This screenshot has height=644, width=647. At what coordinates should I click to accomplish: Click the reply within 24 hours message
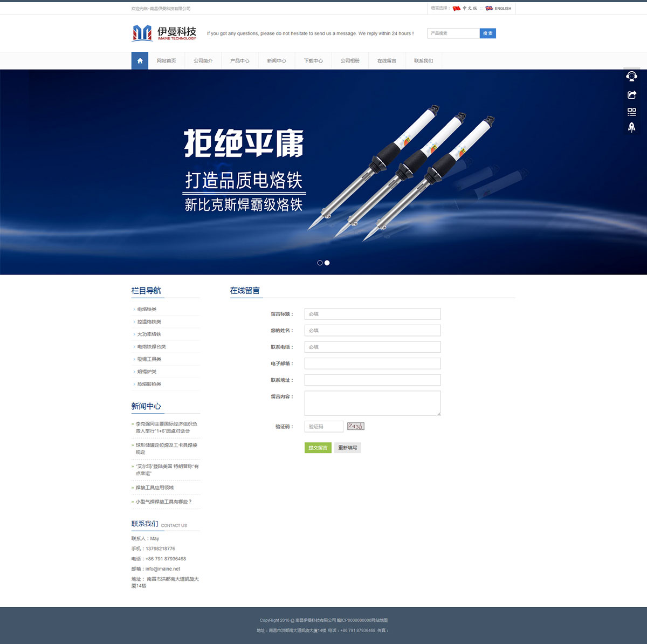point(311,33)
